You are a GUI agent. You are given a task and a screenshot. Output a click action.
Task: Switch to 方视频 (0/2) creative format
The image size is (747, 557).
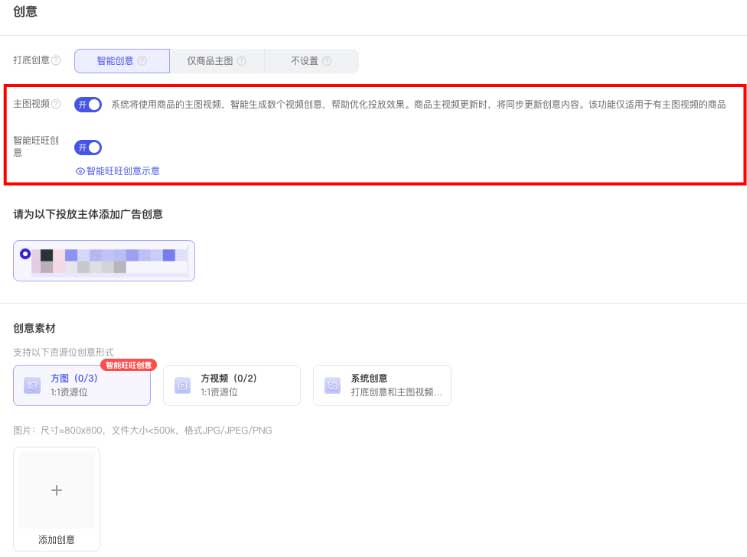(x=232, y=385)
